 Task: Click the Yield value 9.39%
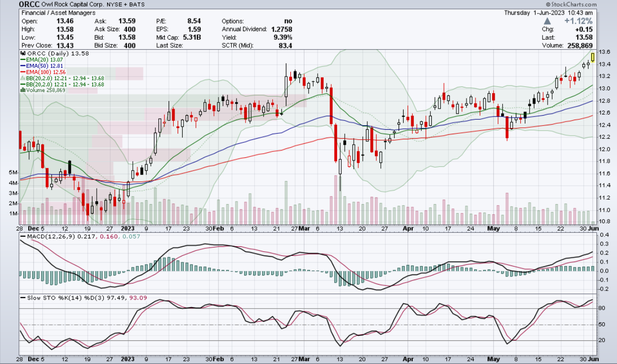coord(282,37)
